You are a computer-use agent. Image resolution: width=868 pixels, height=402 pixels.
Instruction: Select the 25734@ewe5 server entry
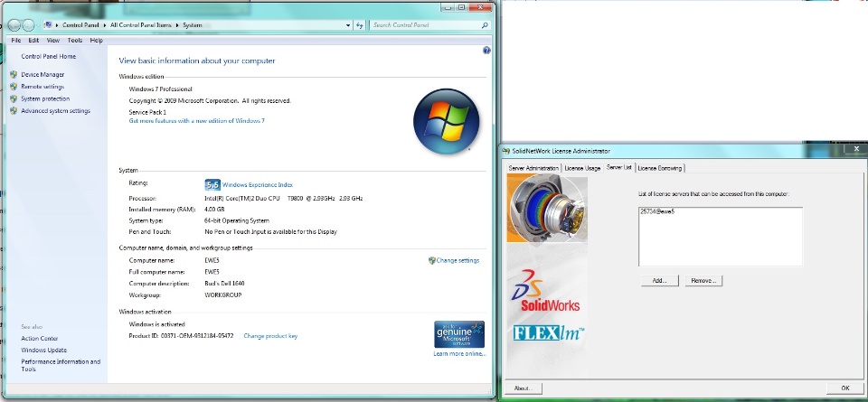[657, 211]
